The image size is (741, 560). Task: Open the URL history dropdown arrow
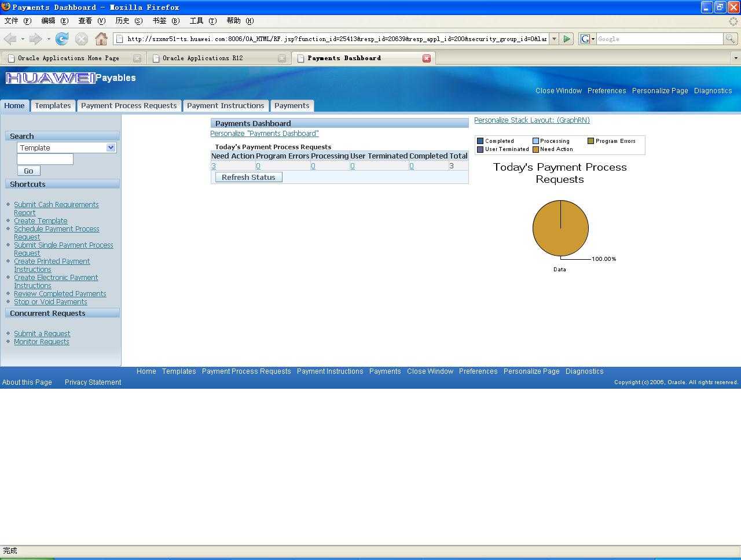(x=554, y=39)
